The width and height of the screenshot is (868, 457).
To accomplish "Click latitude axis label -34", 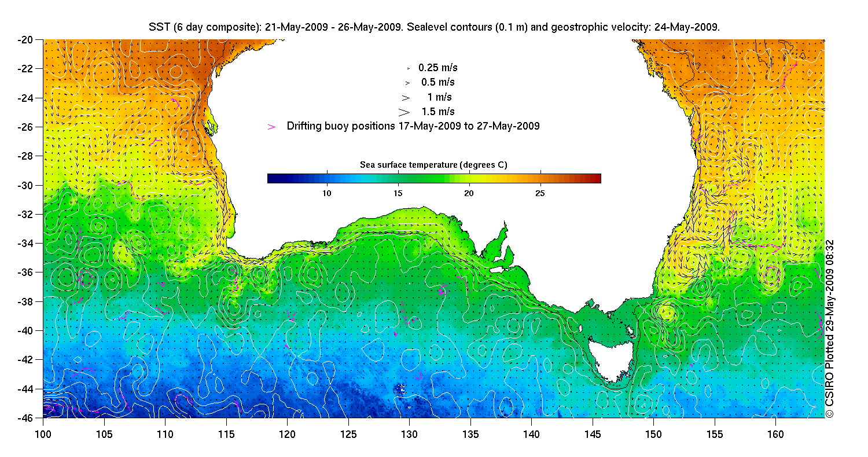I will (x=26, y=243).
